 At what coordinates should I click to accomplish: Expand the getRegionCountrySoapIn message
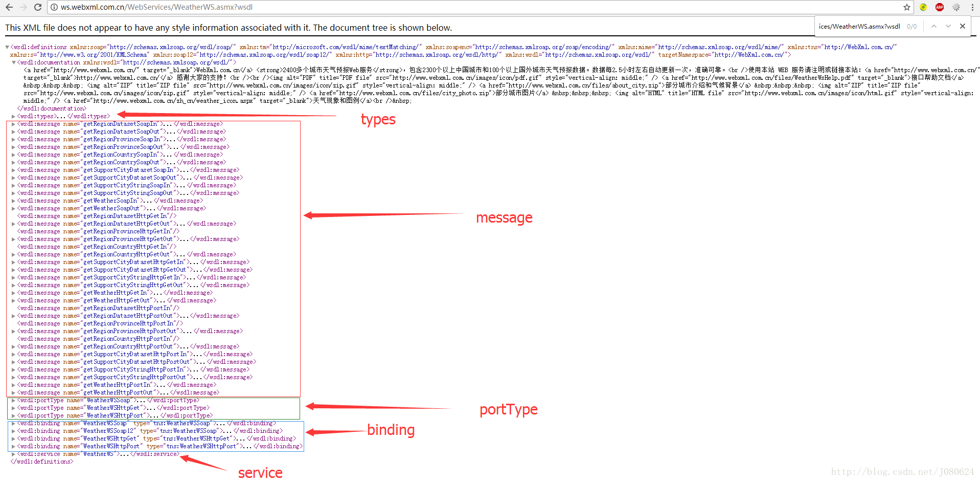tap(14, 155)
